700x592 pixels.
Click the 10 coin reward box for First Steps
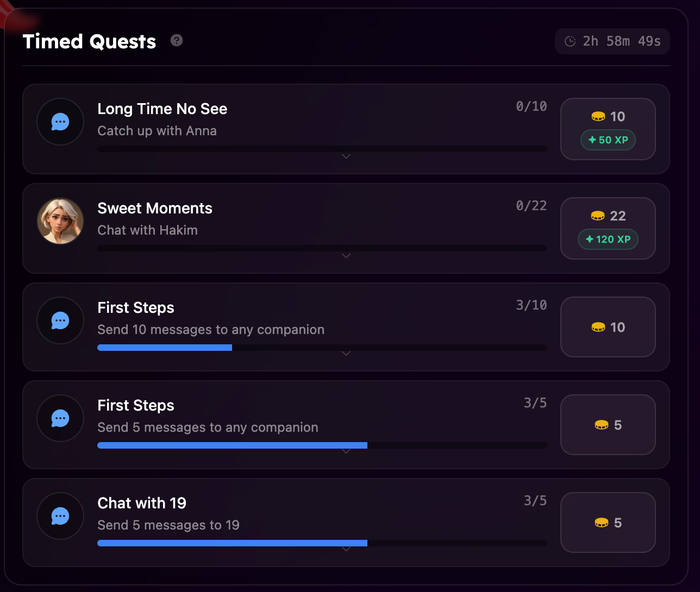[608, 327]
